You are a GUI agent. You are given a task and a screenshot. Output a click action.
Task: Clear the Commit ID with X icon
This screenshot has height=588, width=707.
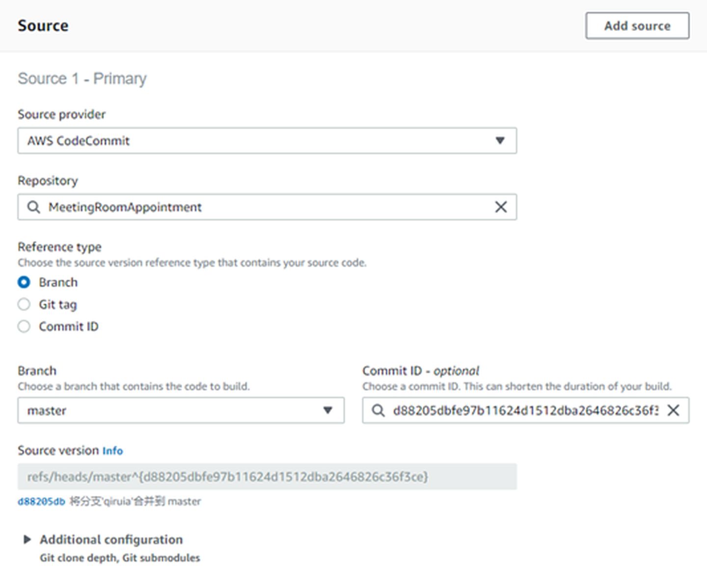point(673,411)
